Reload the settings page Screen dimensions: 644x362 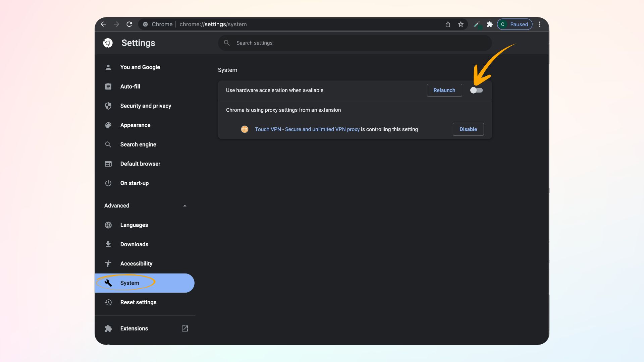pyautogui.click(x=129, y=24)
